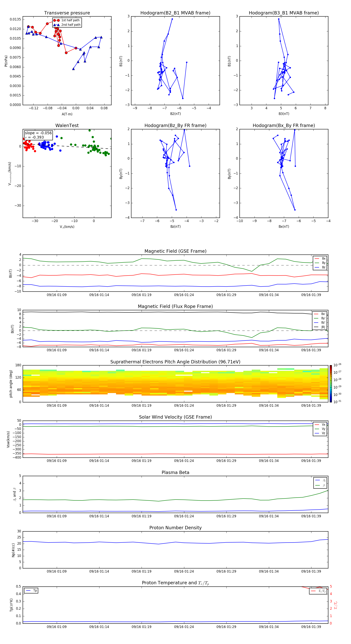Screen dimensions: 351x644
Task: Click 'Solar Wind Velocity (GSE Frame)' title
Action: pos(175,417)
